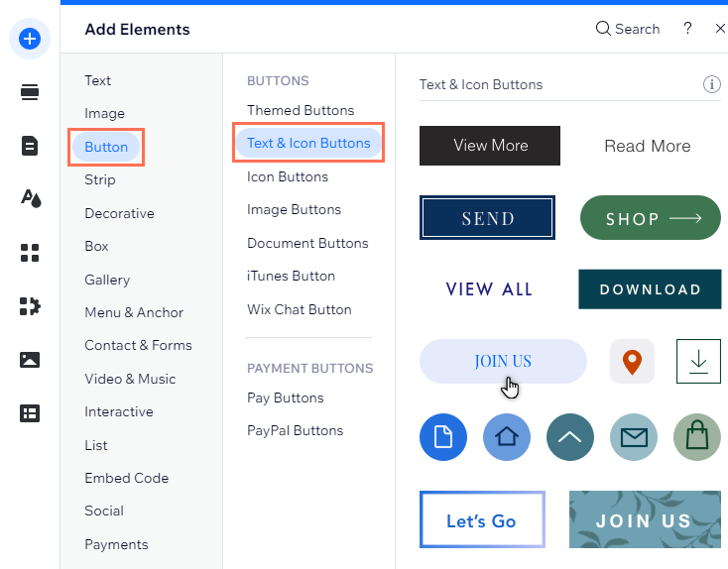Image resolution: width=728 pixels, height=569 pixels.
Task: Select the orange location pin icon button
Action: (x=632, y=361)
